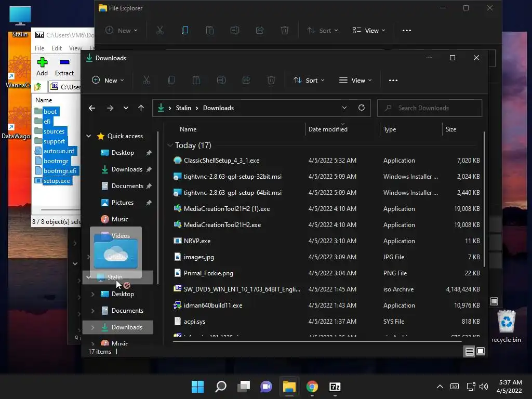Screen dimensions: 532x399
Task: Open recent locations chevron next to forward arrow
Action: tap(126, 108)
